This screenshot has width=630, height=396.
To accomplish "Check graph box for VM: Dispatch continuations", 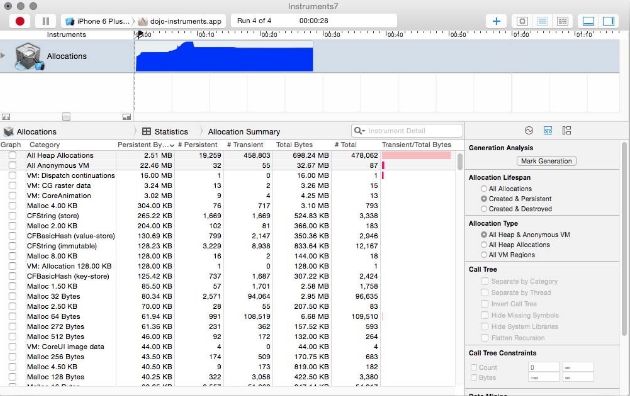I will click(x=12, y=176).
